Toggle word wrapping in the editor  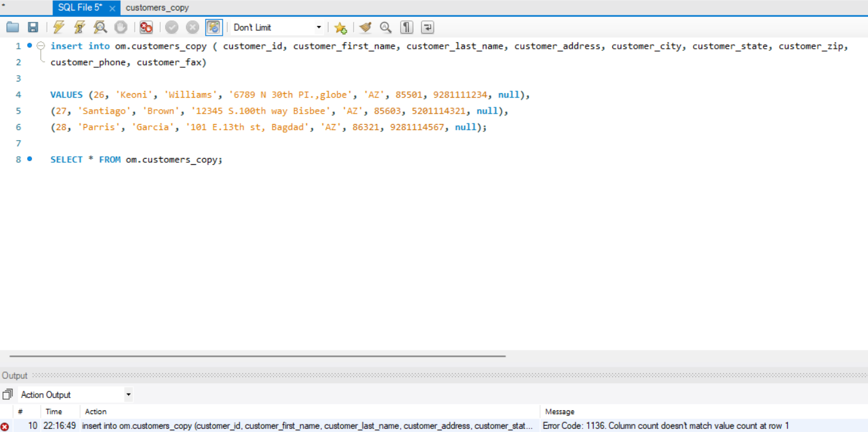click(x=427, y=27)
